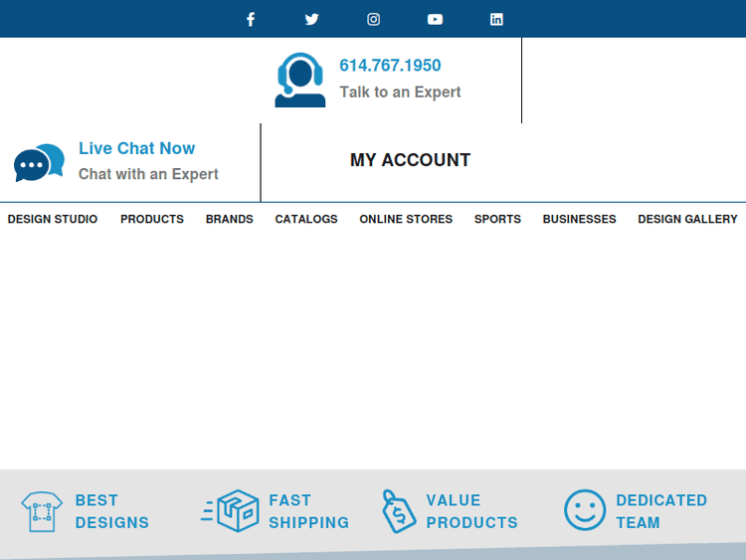Visit the Instagram profile icon
This screenshot has height=560, width=746.
374,19
